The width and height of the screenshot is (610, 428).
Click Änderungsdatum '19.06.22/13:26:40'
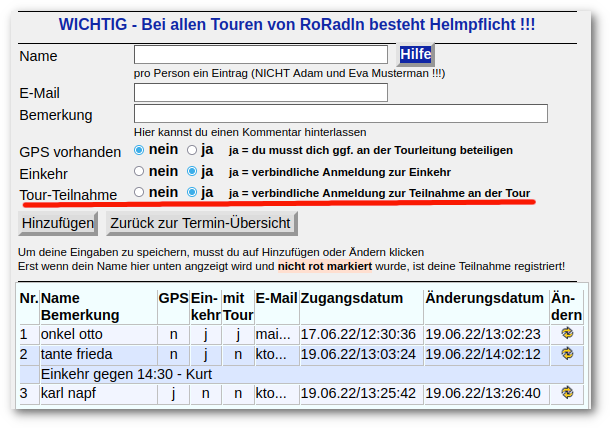(483, 393)
